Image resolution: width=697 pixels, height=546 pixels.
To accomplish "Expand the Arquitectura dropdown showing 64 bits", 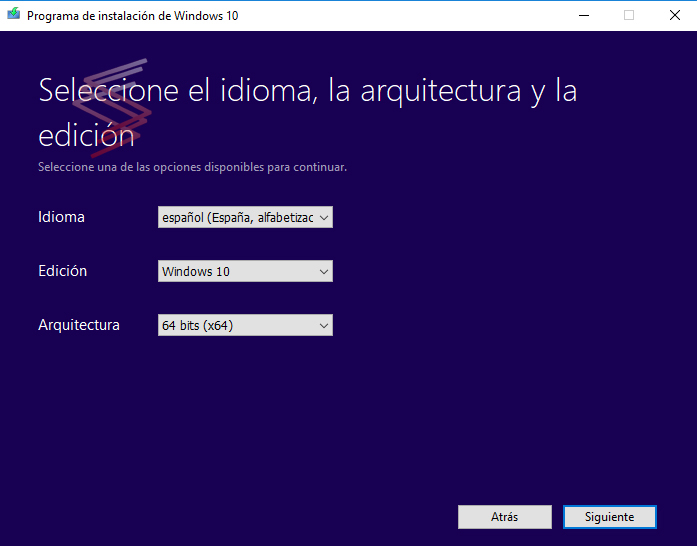I will [245, 325].
